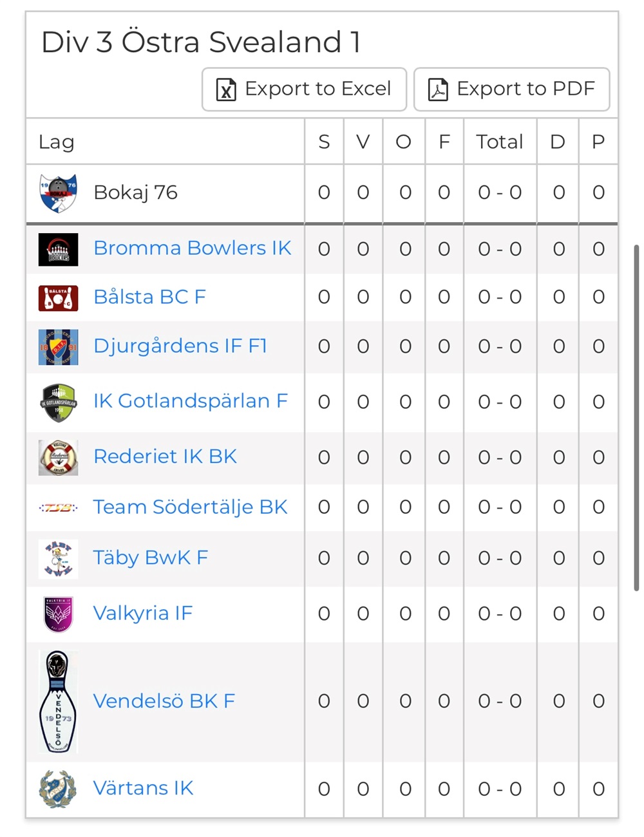644x837 pixels.
Task: Open the Valkyria IF team link
Action: click(x=142, y=613)
